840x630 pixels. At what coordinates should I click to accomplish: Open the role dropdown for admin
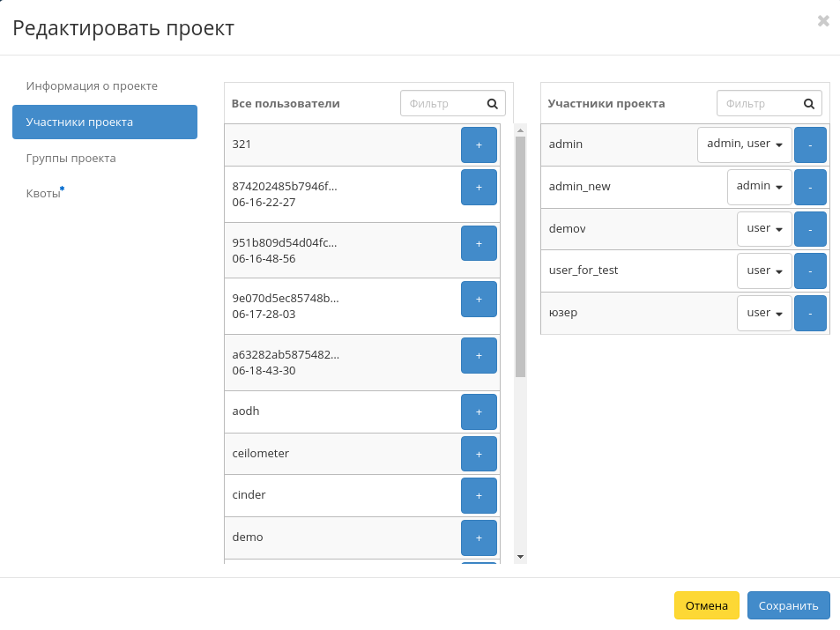[744, 145]
